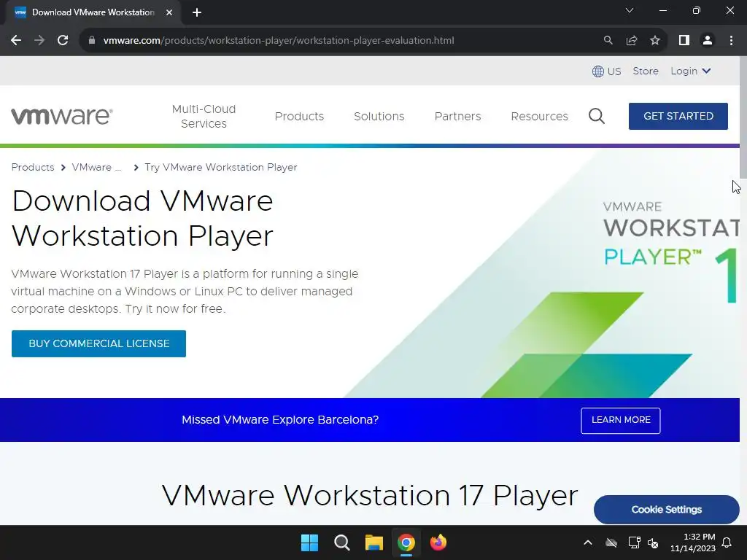Click the VMware logo

pos(62,116)
